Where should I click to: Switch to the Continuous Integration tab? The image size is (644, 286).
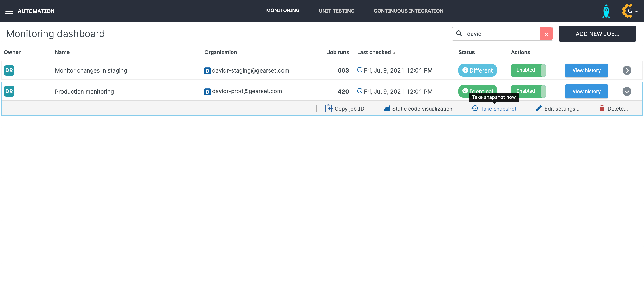[408, 11]
